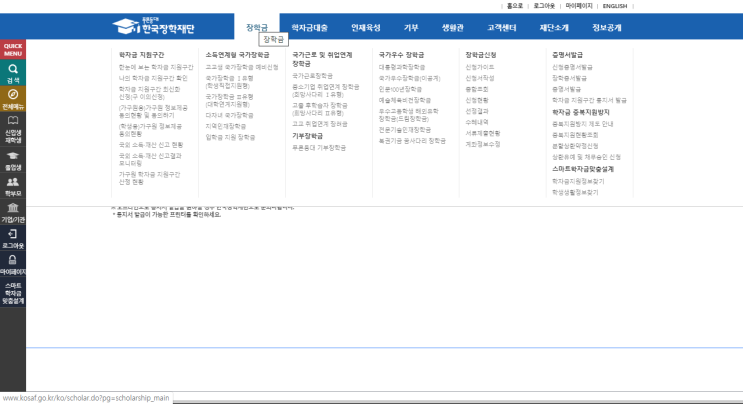Open 예술체육비전장학금 link
743x404 pixels.
point(405,100)
